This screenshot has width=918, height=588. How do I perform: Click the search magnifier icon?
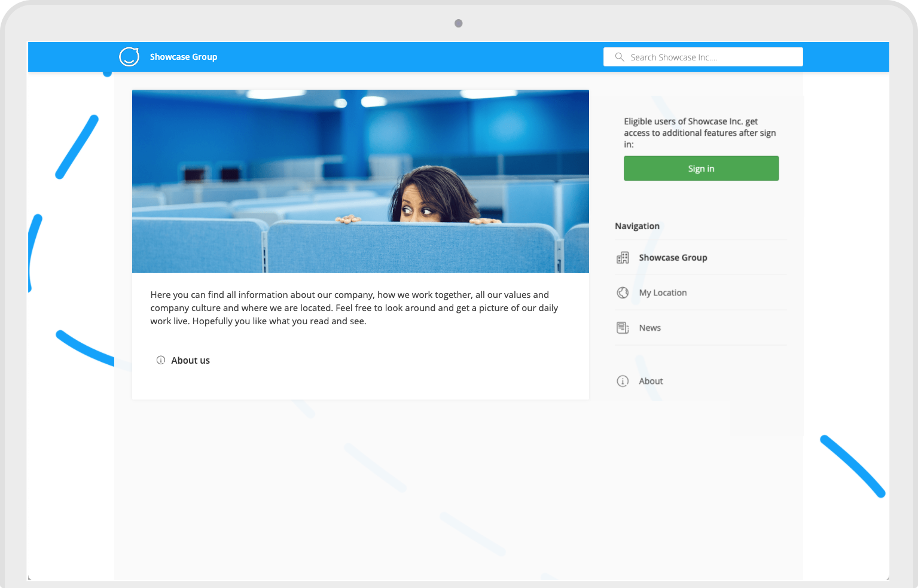(620, 57)
